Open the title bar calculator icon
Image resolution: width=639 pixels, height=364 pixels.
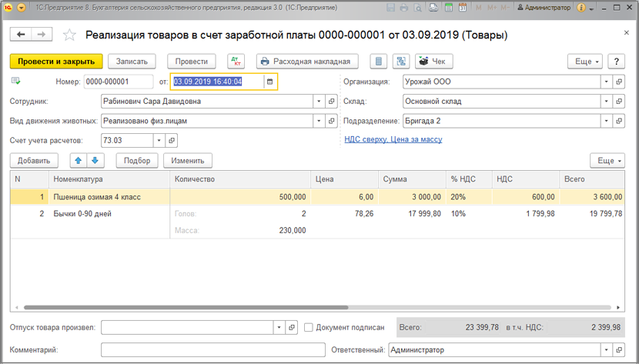(x=449, y=8)
